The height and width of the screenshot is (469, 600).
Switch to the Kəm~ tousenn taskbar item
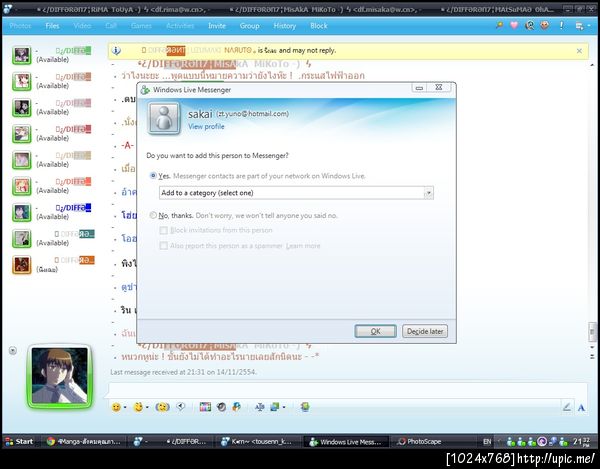click(x=261, y=441)
